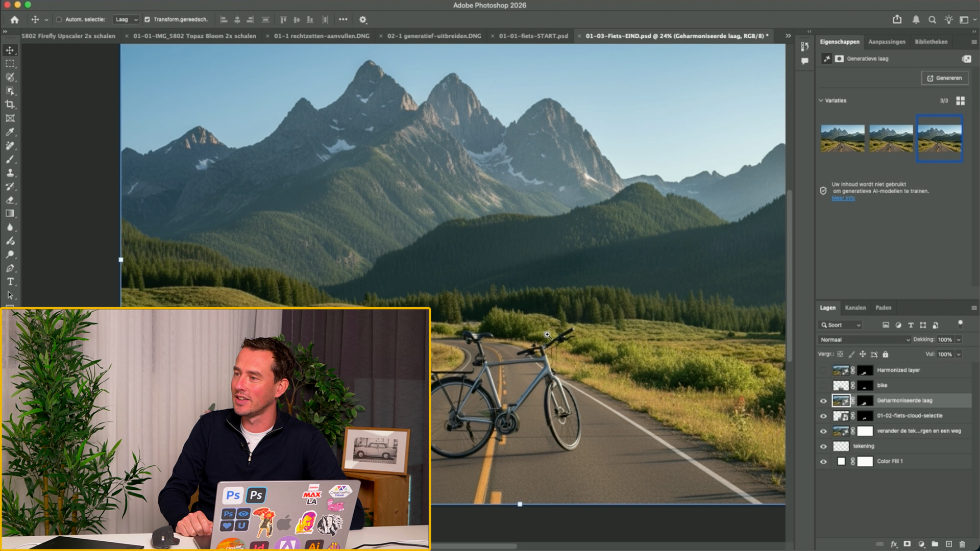
Task: Open the Laag selection dropdown
Action: [x=126, y=20]
